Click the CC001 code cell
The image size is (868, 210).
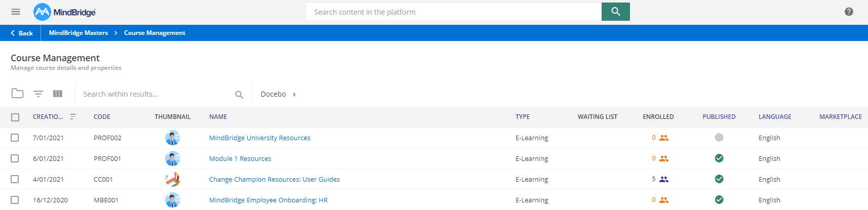click(x=103, y=179)
